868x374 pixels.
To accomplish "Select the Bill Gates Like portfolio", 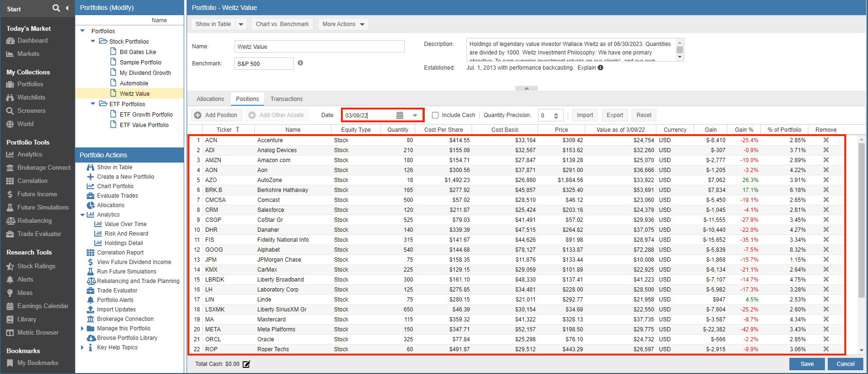I will (x=138, y=52).
